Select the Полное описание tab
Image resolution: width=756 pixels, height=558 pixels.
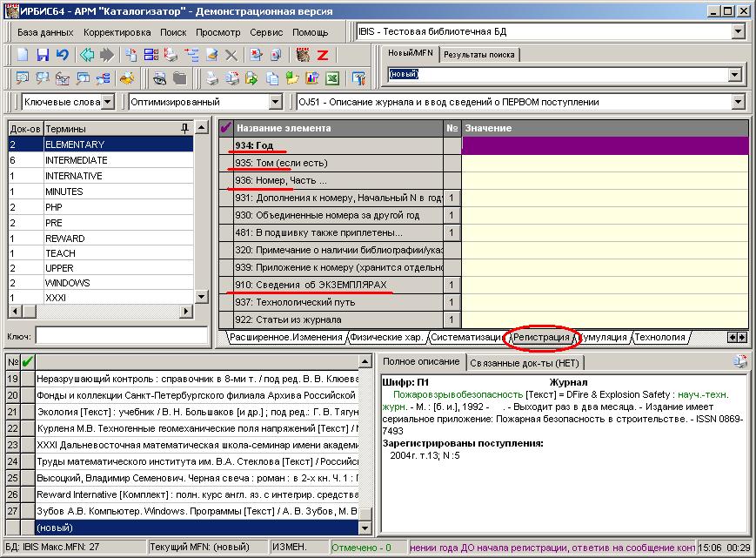421,362
